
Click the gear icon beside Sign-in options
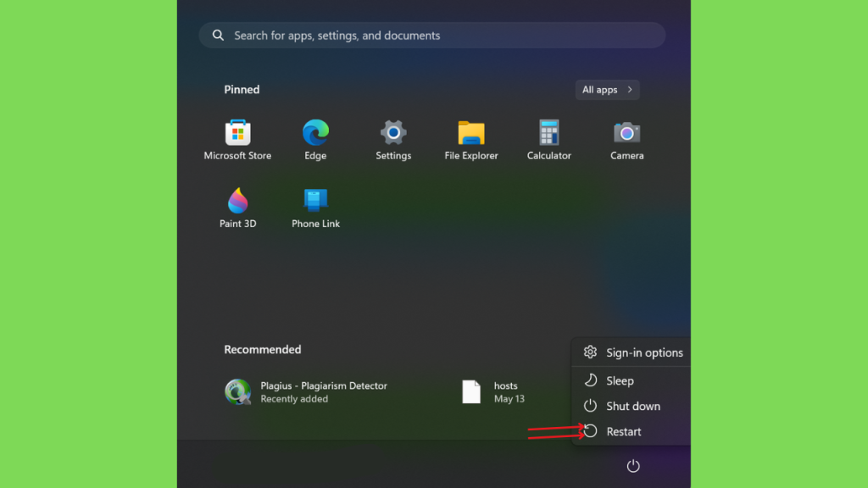tap(590, 352)
